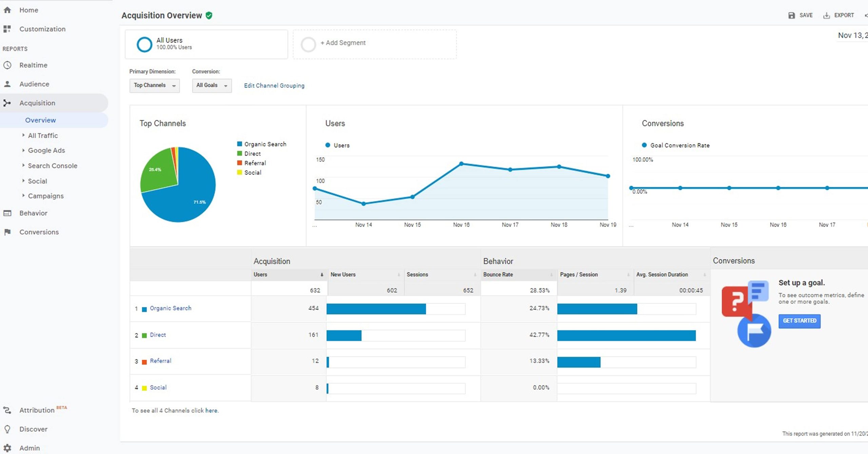Screen dimensions: 868x454
Task: Click the Home house icon
Action: (7, 10)
